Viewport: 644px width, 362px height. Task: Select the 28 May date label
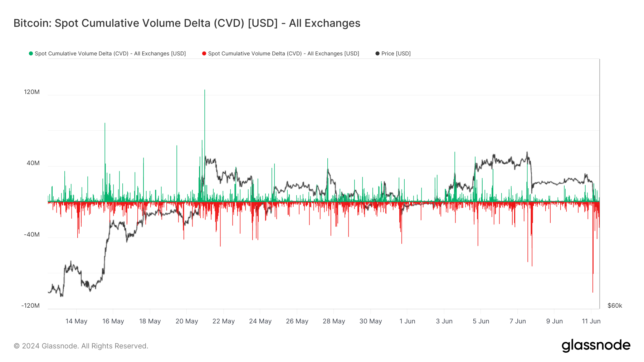click(x=333, y=321)
